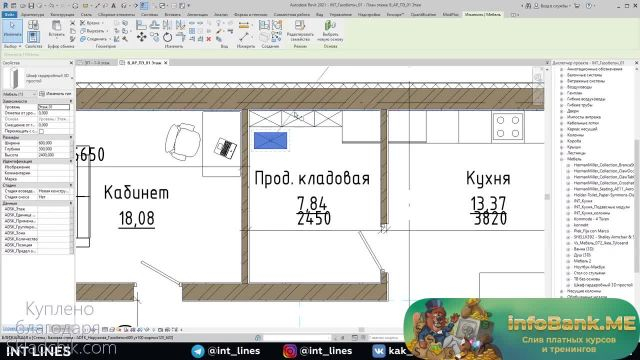Click the selected blue wardrobe in plan
The image size is (640, 360).
pos(270,140)
